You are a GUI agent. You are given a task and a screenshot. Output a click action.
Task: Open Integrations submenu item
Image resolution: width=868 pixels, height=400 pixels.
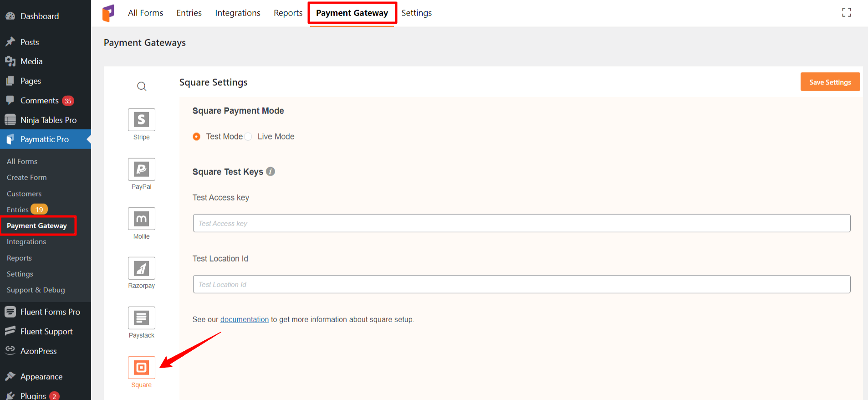pyautogui.click(x=26, y=241)
